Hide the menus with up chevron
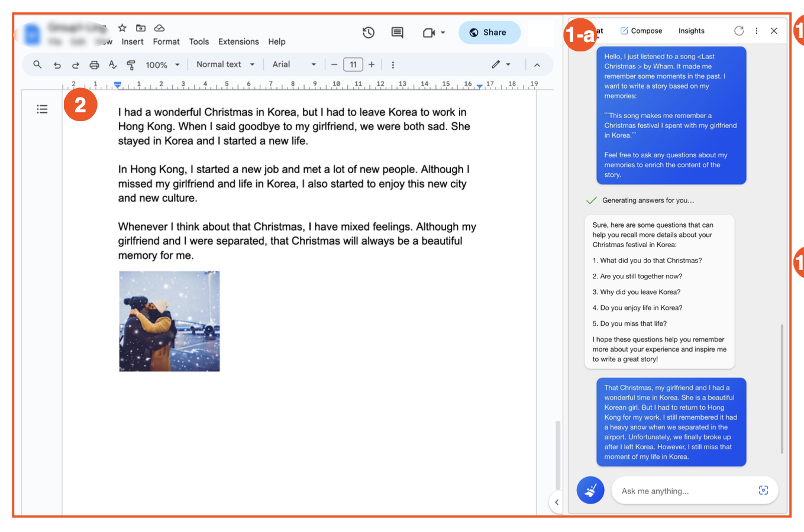Image resolution: width=804 pixels, height=532 pixels. click(x=537, y=65)
